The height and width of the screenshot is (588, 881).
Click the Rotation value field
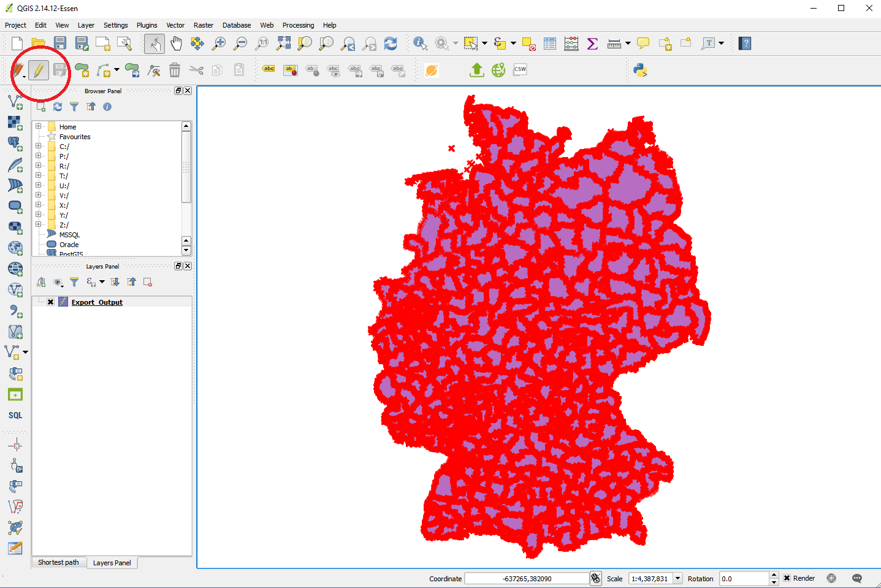pyautogui.click(x=744, y=578)
